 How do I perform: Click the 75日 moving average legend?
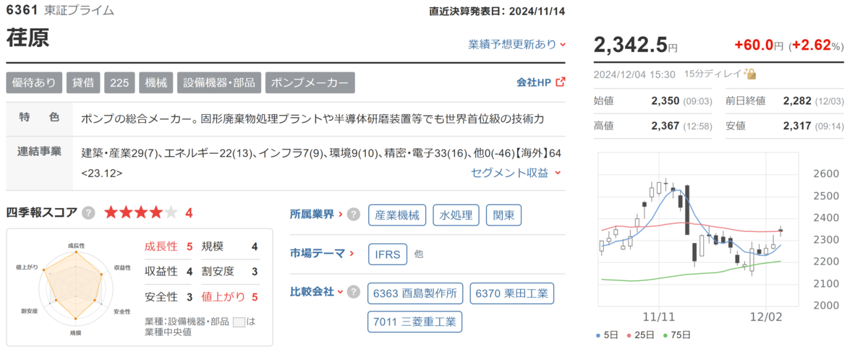pos(676,335)
